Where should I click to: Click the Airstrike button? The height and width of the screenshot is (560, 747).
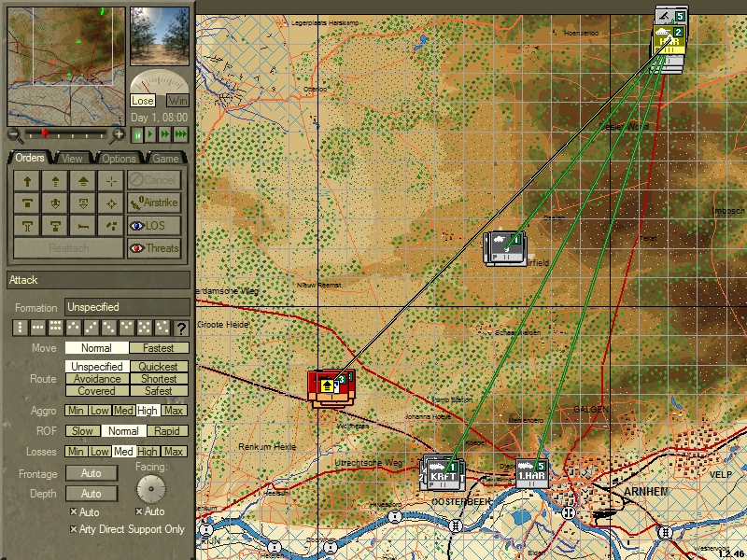[x=154, y=203]
